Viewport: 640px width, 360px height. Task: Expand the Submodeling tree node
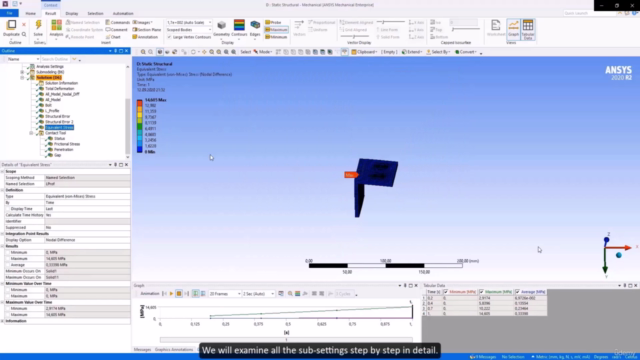coord(22,72)
